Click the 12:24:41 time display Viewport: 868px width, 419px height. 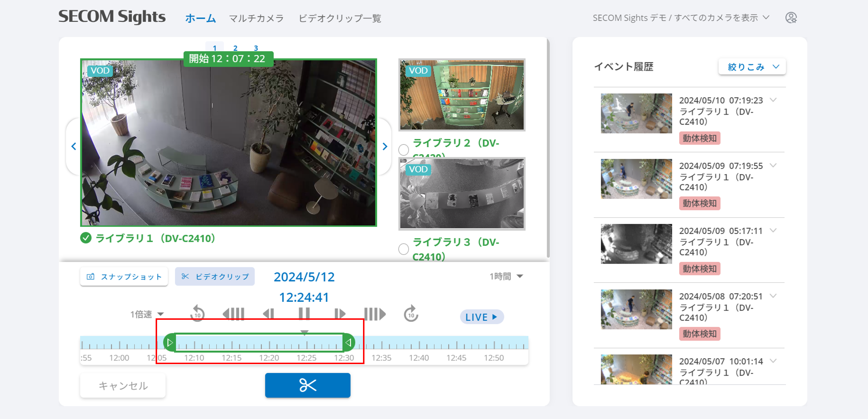(x=304, y=297)
